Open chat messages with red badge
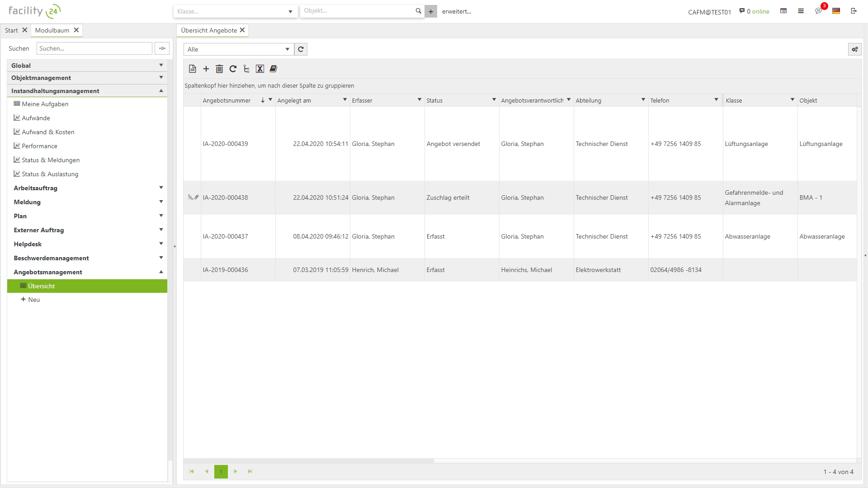The width and height of the screenshot is (868, 488). (819, 11)
